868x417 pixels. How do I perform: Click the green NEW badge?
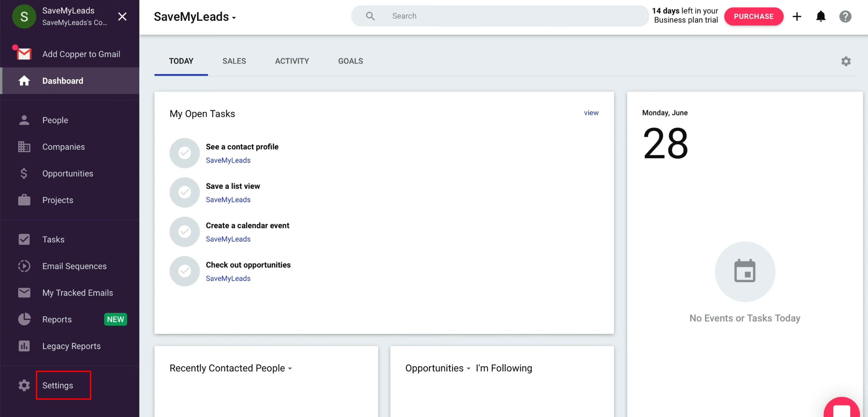[115, 319]
